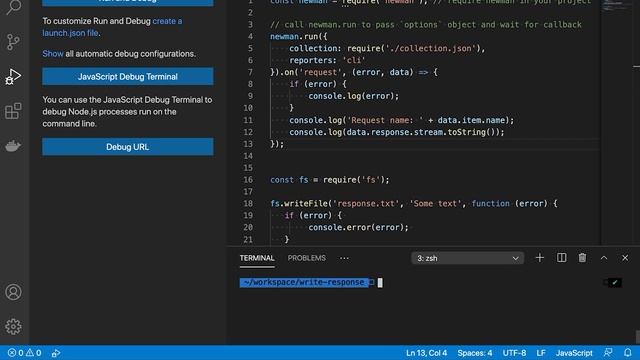Click the terminal command status checkmark

(615, 282)
